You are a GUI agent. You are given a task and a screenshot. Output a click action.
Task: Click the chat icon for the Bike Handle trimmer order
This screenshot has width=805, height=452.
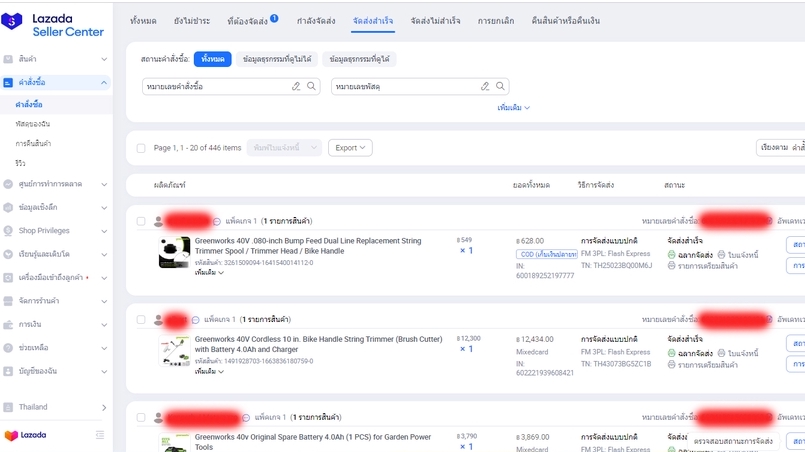196,320
